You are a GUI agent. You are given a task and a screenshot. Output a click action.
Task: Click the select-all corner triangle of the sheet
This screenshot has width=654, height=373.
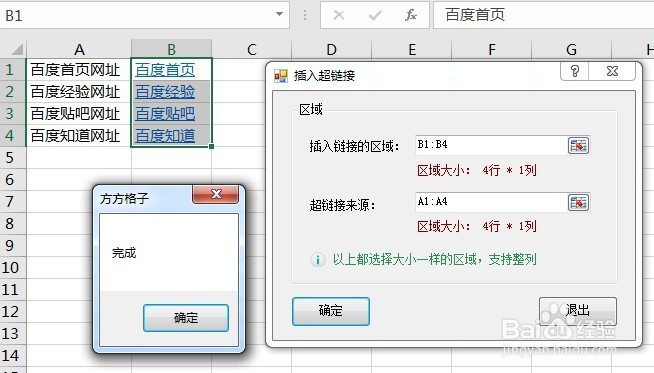pos(17,49)
